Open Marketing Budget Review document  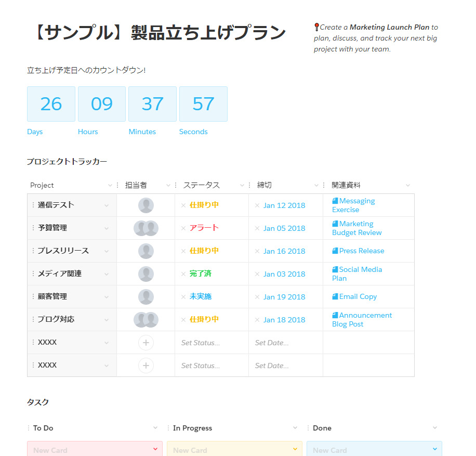click(x=357, y=228)
